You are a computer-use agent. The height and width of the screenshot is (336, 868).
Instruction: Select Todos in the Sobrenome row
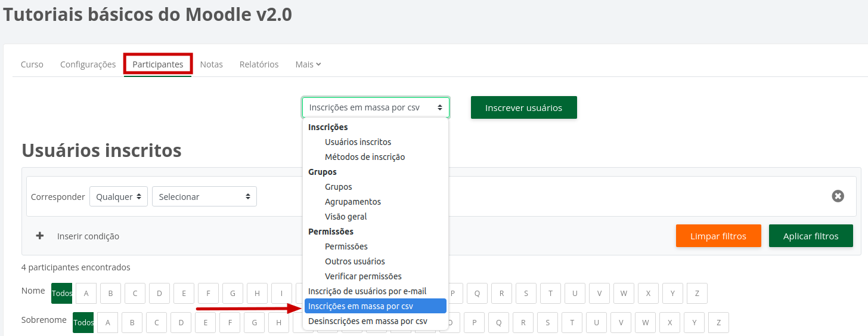(x=83, y=322)
